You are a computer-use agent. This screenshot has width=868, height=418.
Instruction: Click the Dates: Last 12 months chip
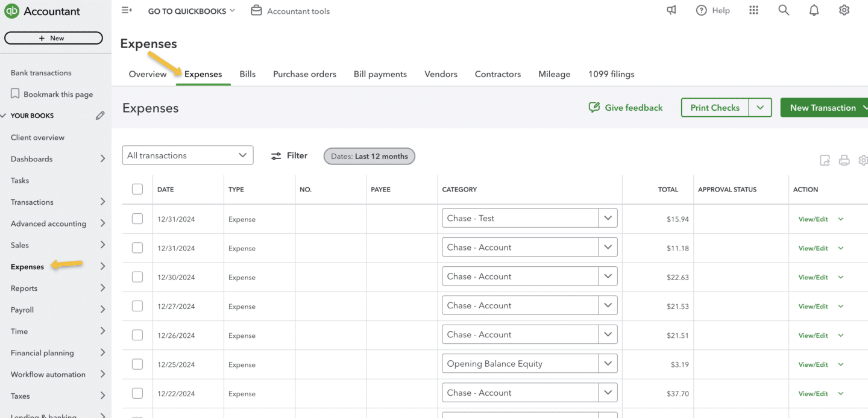(x=370, y=156)
